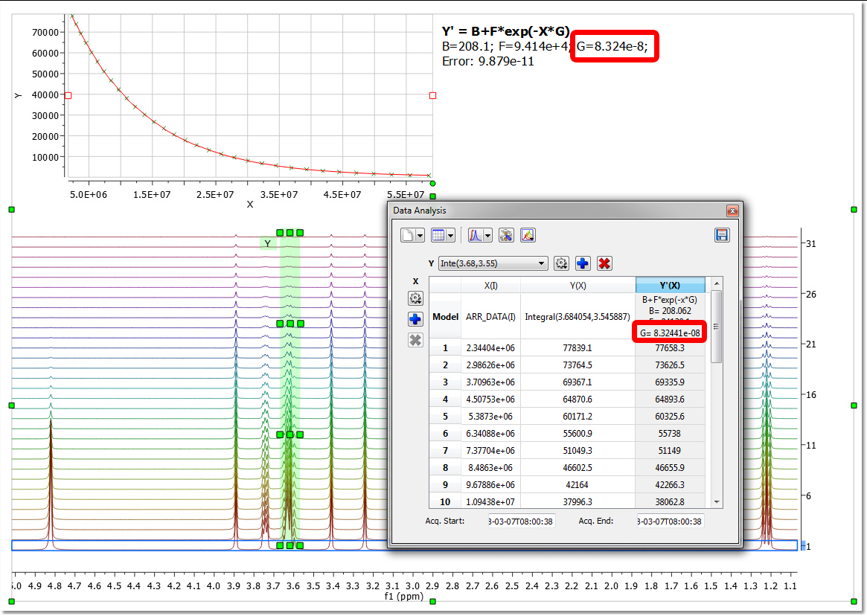The height and width of the screenshot is (616, 867).
Task: Click the Acq. End field
Action: click(670, 521)
